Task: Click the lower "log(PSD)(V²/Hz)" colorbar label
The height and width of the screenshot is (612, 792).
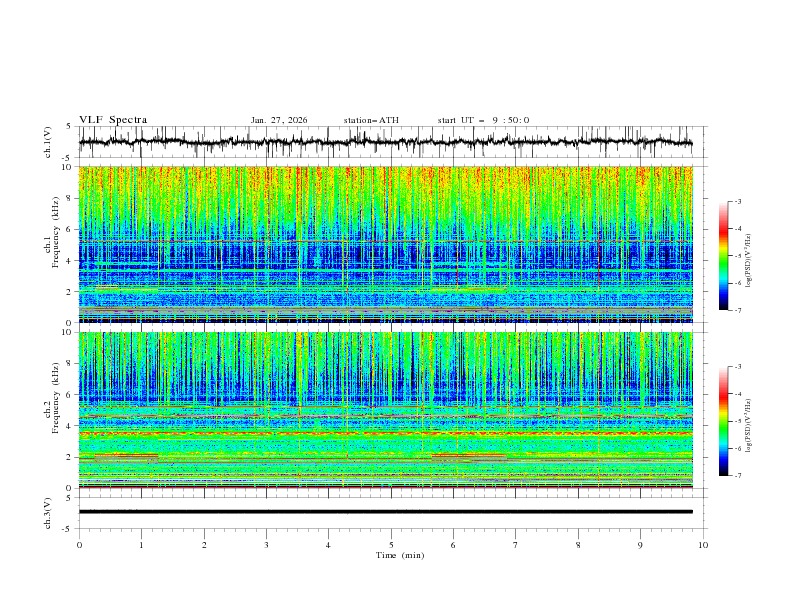Action: [749, 425]
